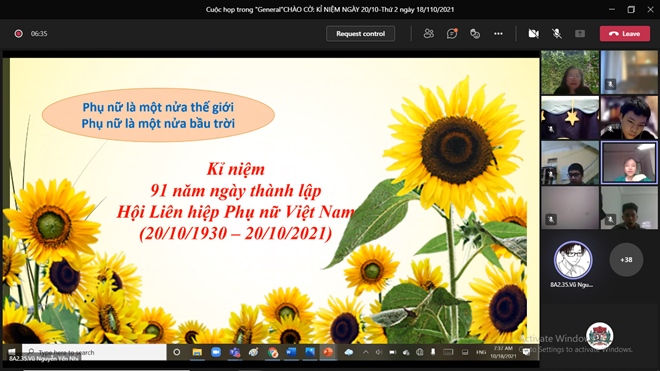Click the 'Phụ nữ là một nửa thế giới' text

tap(158, 107)
